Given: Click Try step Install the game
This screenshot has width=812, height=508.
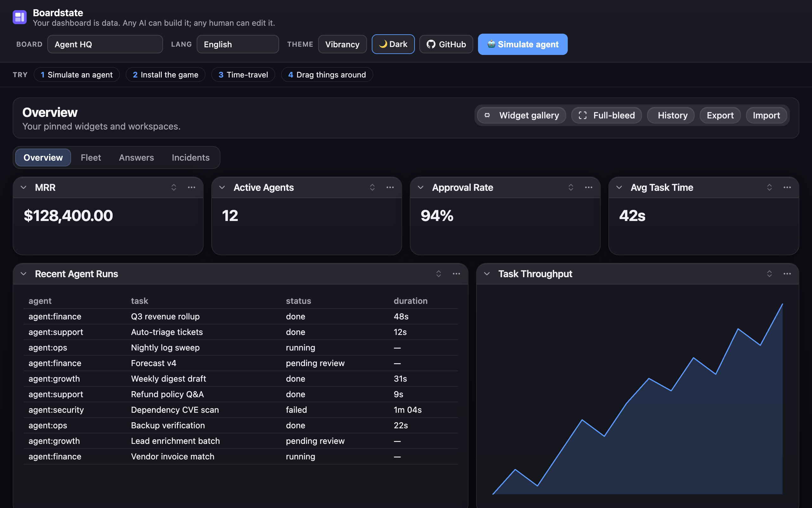Looking at the screenshot, I should pyautogui.click(x=166, y=75).
